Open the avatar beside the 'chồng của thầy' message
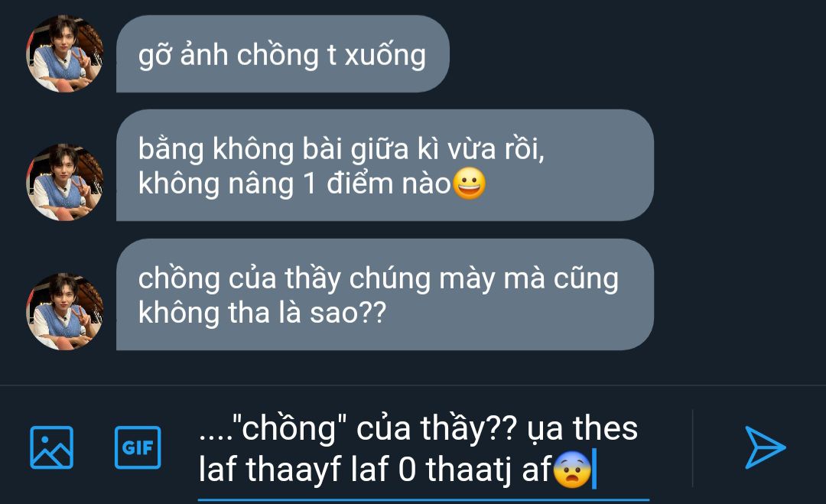This screenshot has height=504, width=826. click(x=65, y=311)
